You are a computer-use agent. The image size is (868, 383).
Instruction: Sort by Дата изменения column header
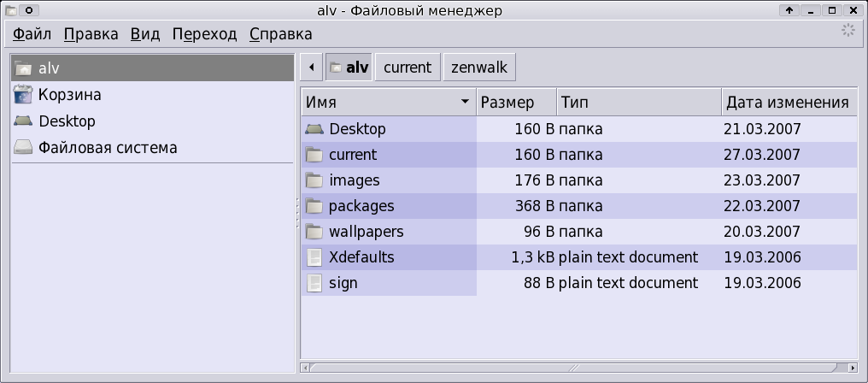(x=789, y=102)
